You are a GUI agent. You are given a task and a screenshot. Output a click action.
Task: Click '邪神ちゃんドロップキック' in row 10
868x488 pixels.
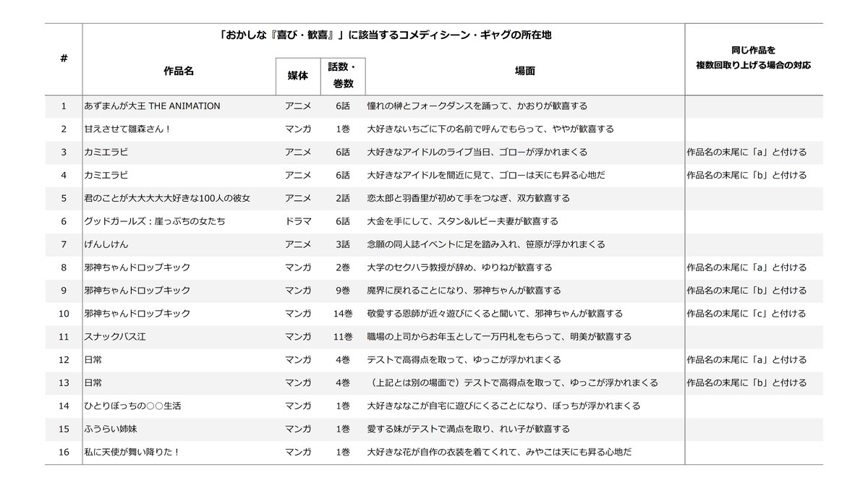[x=137, y=314]
